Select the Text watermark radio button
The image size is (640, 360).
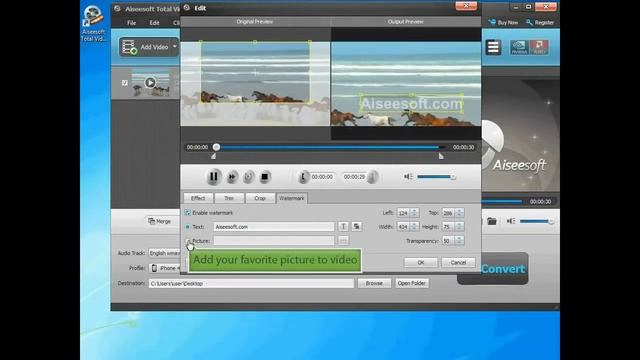point(188,227)
